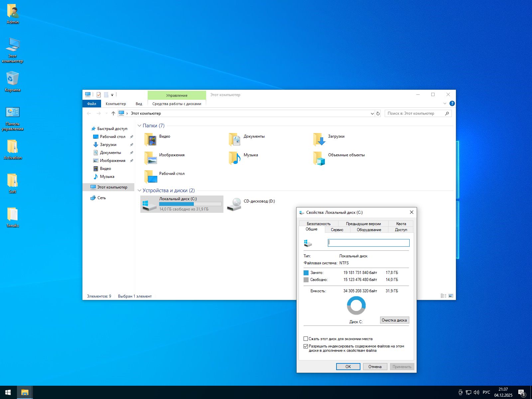This screenshot has width=532, height=399.
Task: Switch to large thumbnails view icon
Action: coord(451,296)
